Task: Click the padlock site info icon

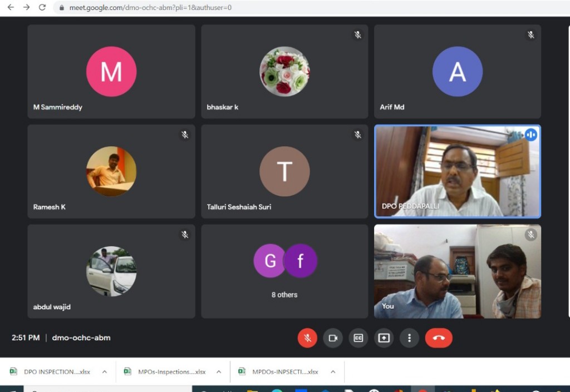Action: tap(62, 8)
